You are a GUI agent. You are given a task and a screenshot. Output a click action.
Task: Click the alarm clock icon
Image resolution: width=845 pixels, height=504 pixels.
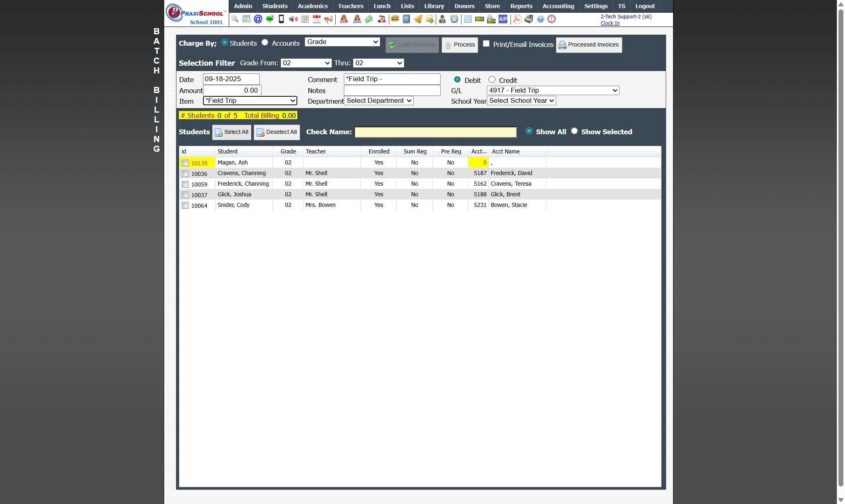(x=454, y=19)
